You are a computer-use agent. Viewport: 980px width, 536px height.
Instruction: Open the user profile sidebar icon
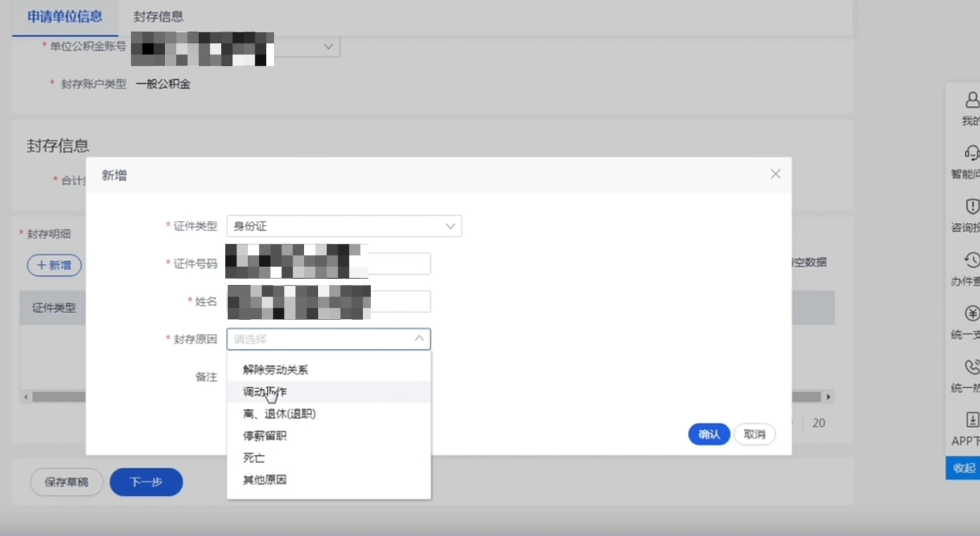point(971,100)
